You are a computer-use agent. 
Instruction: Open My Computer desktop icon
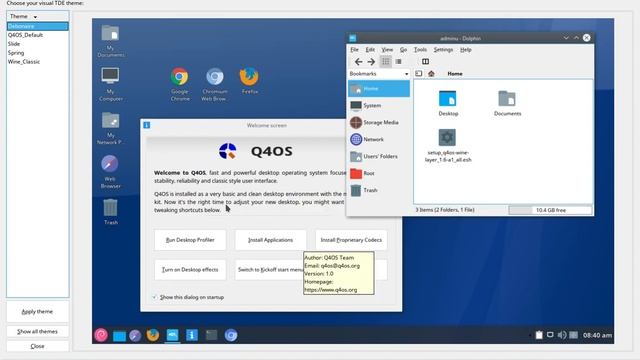(111, 84)
